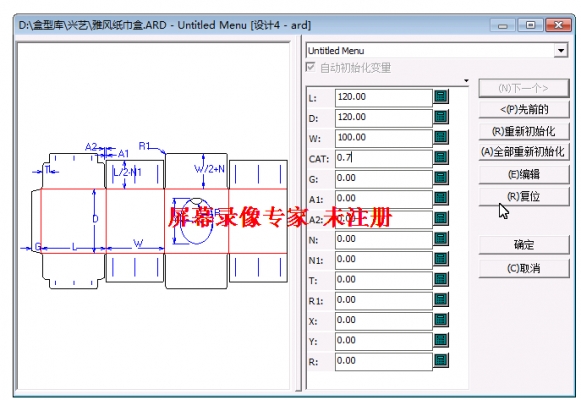The width and height of the screenshot is (581, 400).
Task: Click calculator icon beside Y field
Action: pos(441,340)
